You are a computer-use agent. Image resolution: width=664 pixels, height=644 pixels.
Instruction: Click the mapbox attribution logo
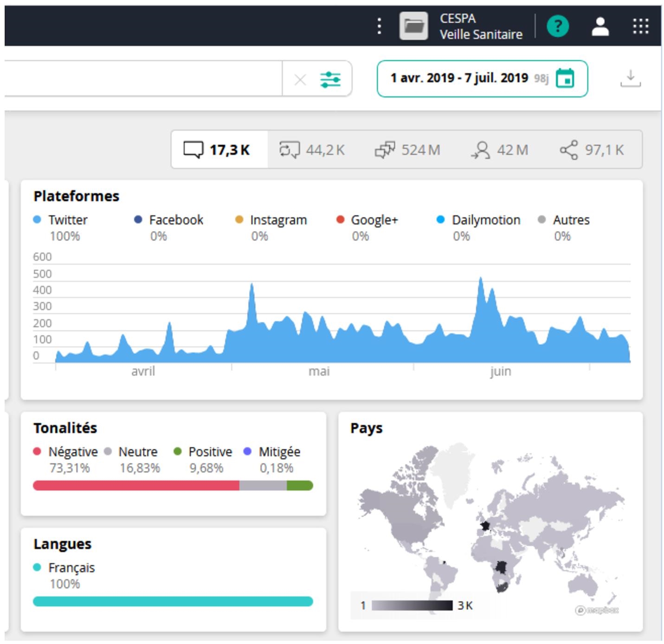pos(597,610)
